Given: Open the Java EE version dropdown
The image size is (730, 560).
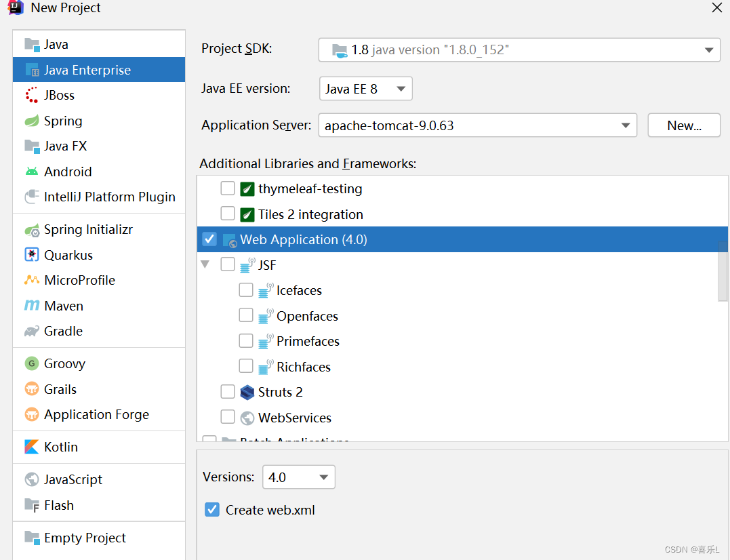Looking at the screenshot, I should [x=366, y=88].
